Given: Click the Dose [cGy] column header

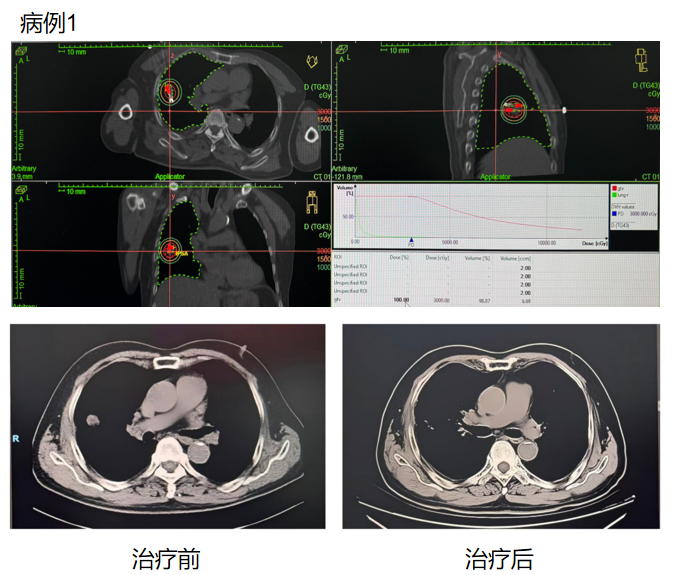Looking at the screenshot, I should (x=436, y=258).
